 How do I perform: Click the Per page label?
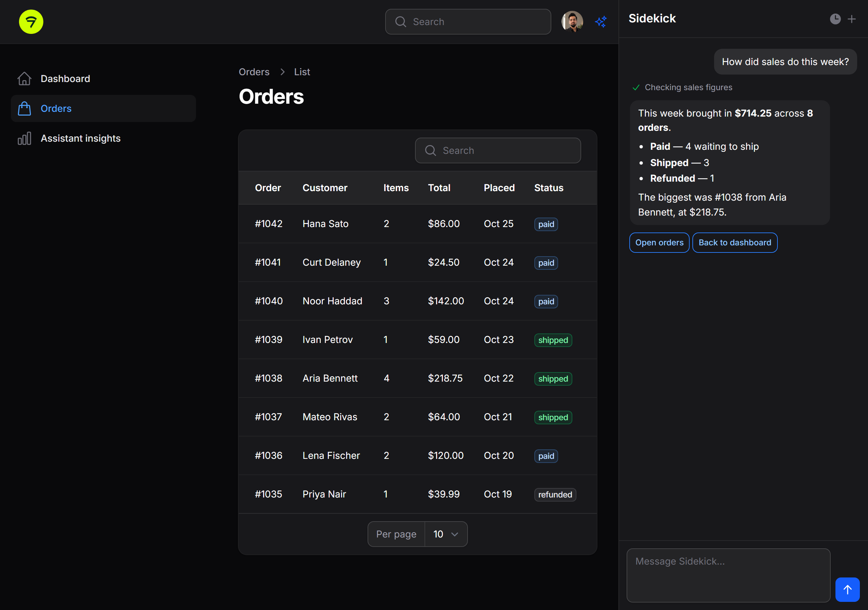396,534
